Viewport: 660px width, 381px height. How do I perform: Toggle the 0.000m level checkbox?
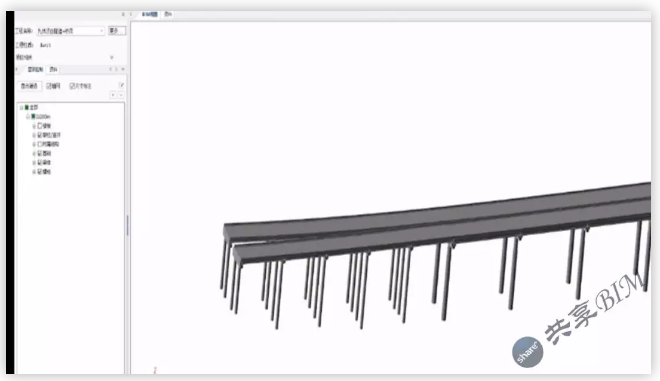click(x=33, y=117)
